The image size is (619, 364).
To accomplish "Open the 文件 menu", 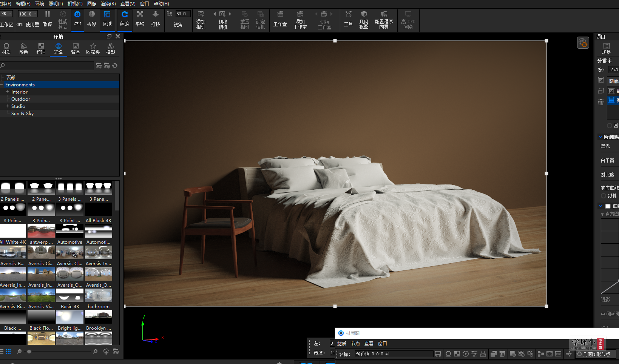I will click(5, 4).
